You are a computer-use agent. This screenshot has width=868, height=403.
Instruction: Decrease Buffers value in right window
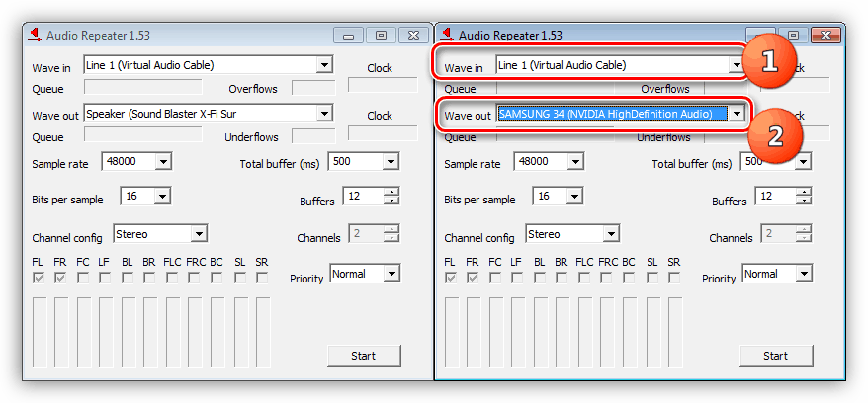coord(805,201)
